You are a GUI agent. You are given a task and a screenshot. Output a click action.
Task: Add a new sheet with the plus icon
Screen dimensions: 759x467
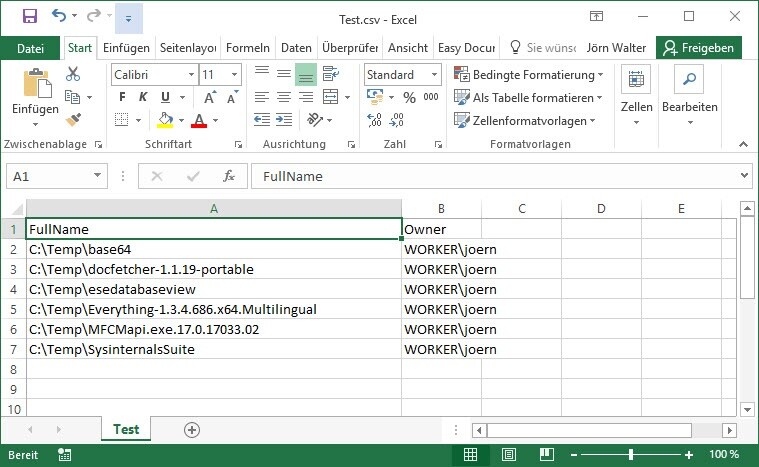[192, 429]
